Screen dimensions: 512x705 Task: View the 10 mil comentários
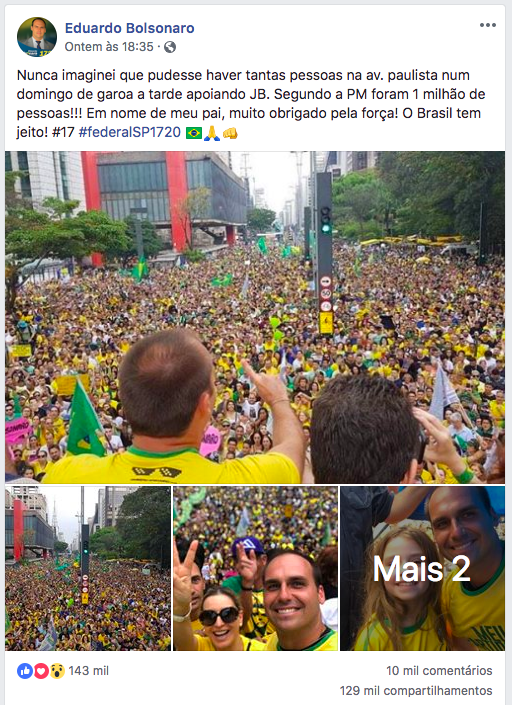click(439, 670)
